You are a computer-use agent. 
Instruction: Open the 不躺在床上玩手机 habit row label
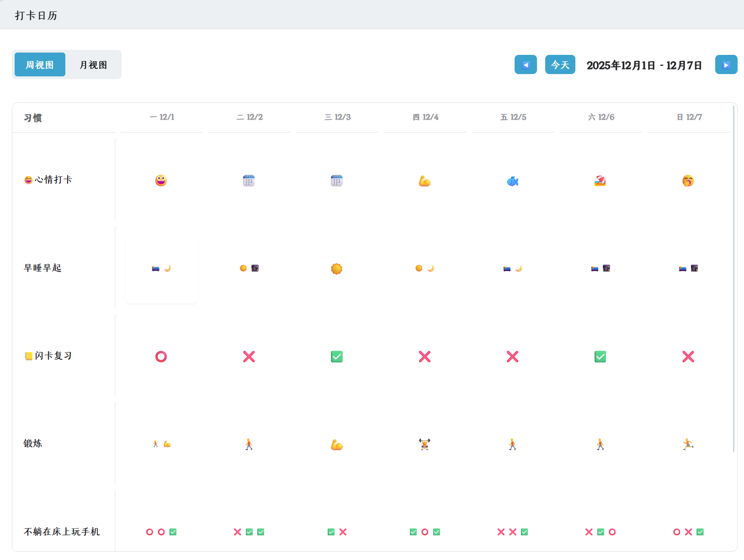click(62, 532)
